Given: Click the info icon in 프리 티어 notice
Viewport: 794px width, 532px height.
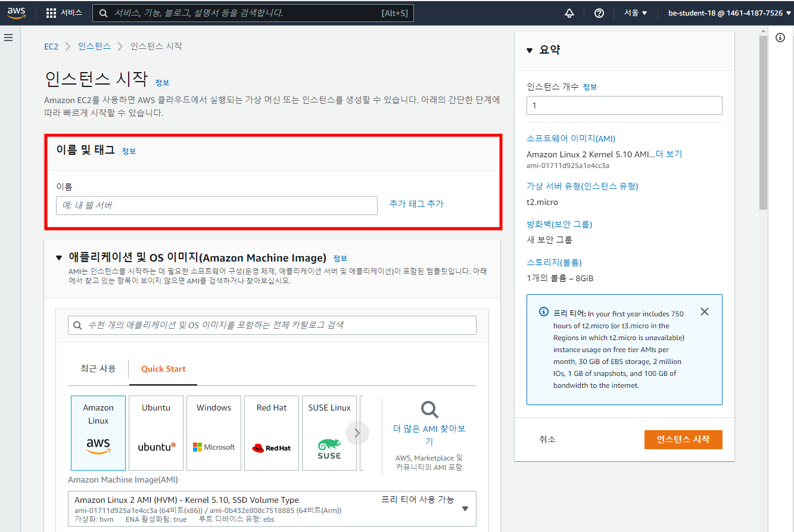Looking at the screenshot, I should pos(544,312).
